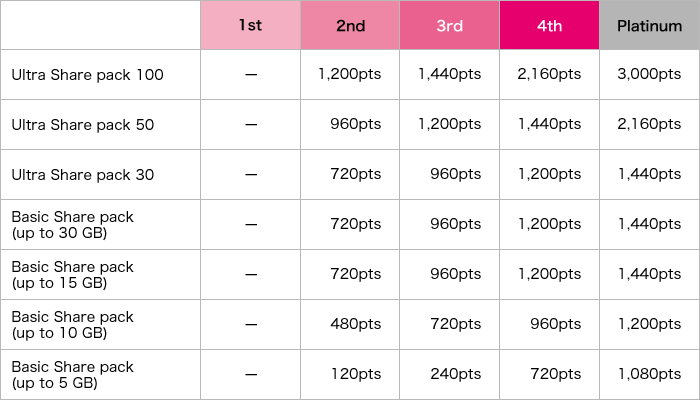Image resolution: width=700 pixels, height=400 pixels.
Task: Click the 1,080pts cell
Action: pos(650,374)
